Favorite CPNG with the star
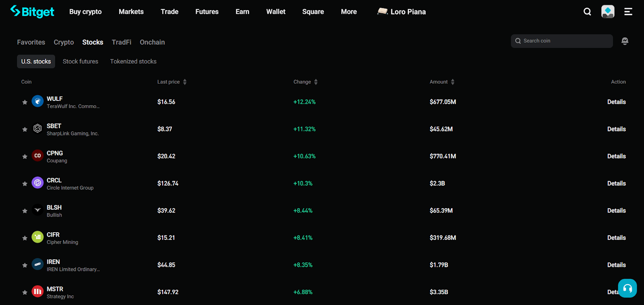This screenshot has width=644, height=305. pos(25,156)
